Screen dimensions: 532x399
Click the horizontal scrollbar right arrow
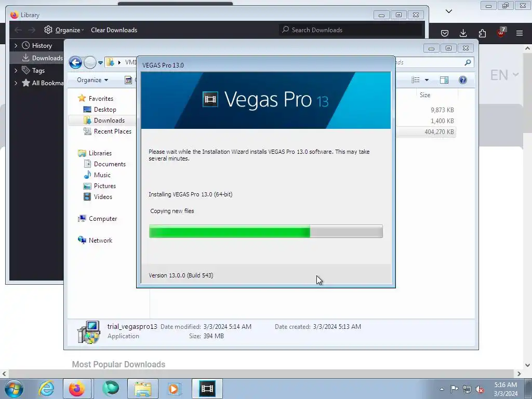tap(519, 374)
